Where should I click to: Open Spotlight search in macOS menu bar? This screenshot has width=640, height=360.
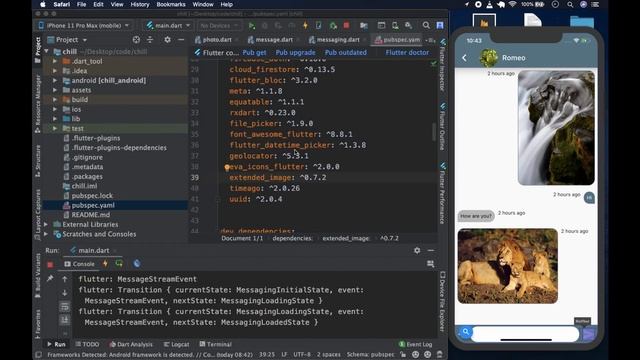coord(570,4)
